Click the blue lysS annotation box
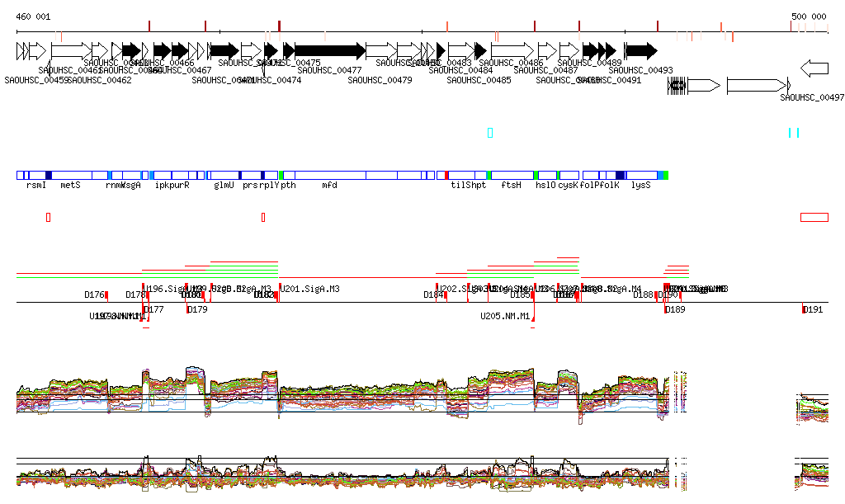Screen dimensions: 845x504 641,175
